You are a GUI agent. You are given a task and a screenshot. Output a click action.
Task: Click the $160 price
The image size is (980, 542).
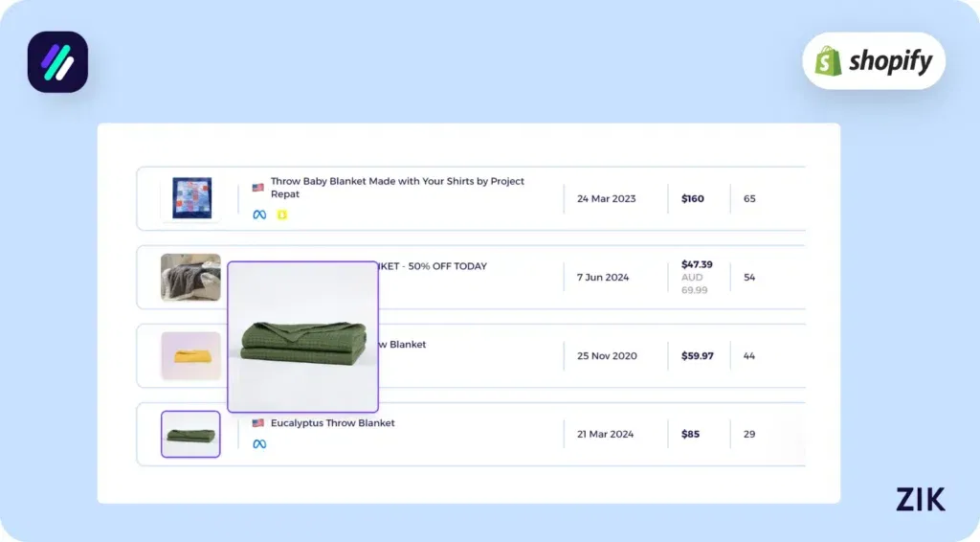[x=692, y=199]
